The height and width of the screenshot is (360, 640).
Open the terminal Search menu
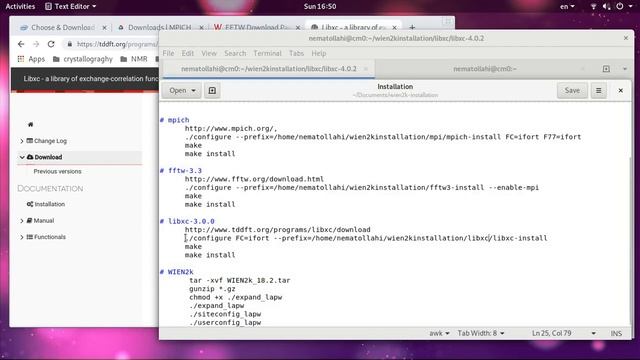coord(235,53)
